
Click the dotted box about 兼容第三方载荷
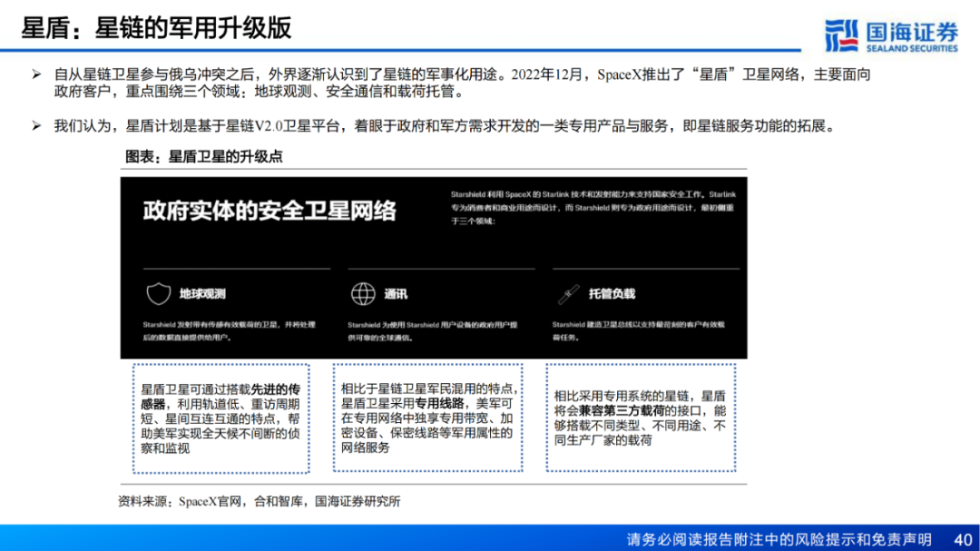click(x=641, y=418)
